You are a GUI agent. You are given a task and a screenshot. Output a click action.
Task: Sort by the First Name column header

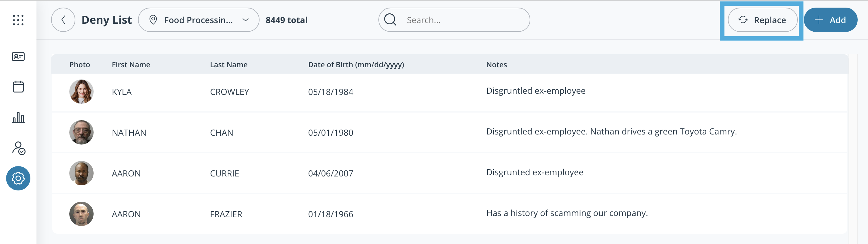[131, 64]
